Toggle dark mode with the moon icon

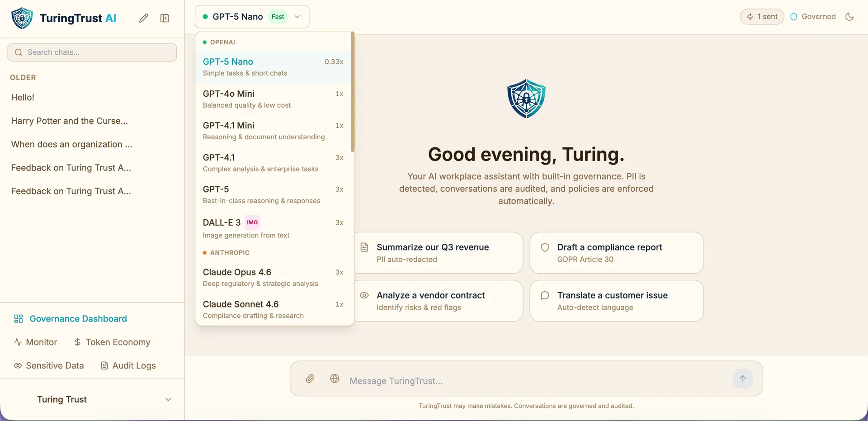[x=849, y=17]
